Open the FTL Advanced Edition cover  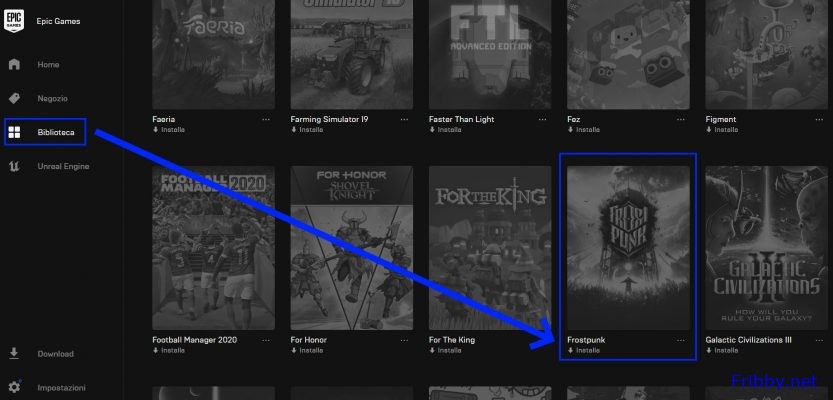coord(490,54)
